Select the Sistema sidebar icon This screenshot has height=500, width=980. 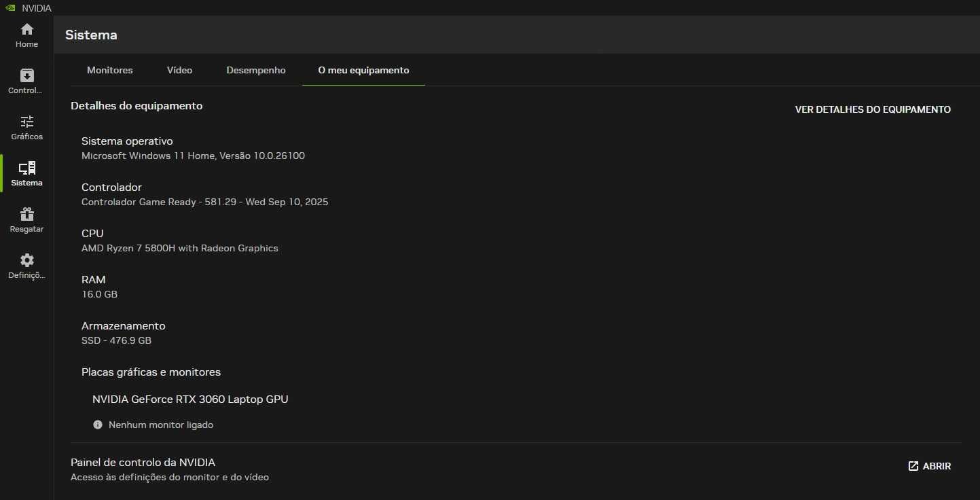[x=26, y=168]
